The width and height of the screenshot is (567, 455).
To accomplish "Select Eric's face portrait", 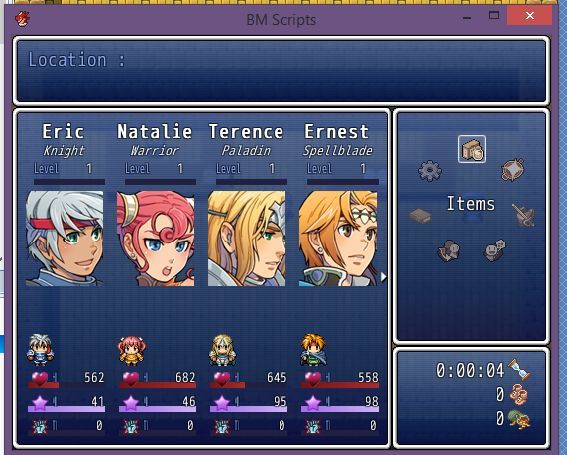I will tap(64, 239).
